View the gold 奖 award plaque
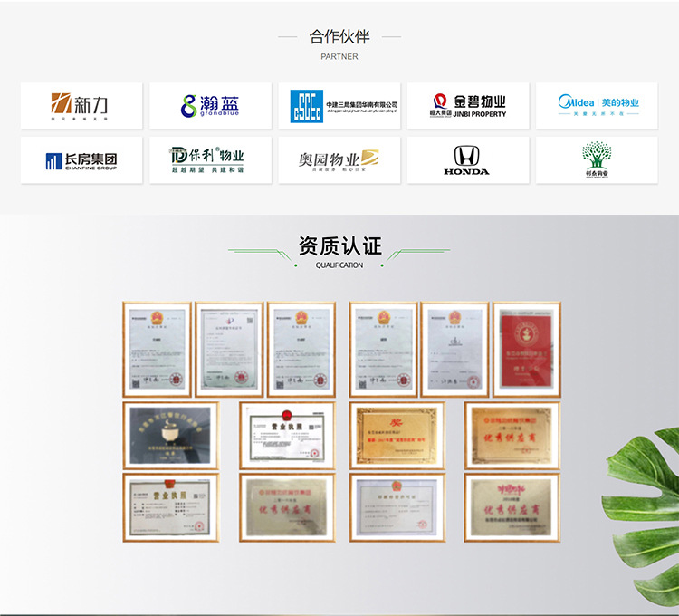 coord(397,436)
